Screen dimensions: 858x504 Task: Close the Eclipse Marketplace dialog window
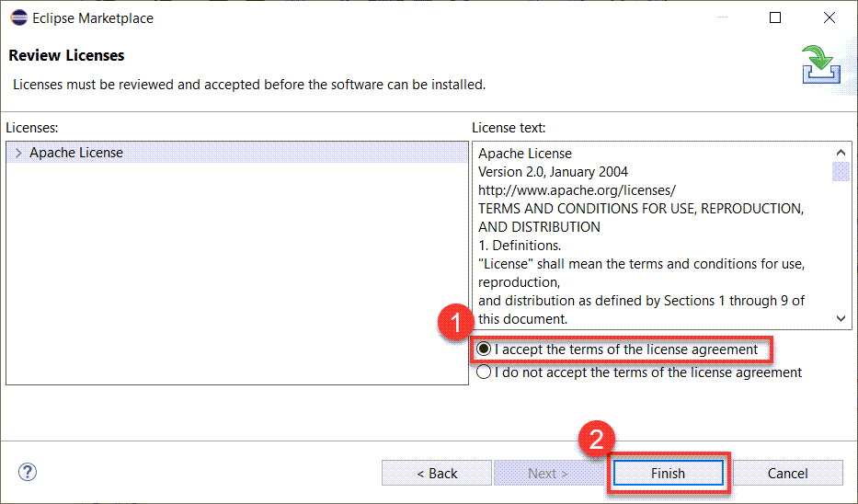coord(829,17)
